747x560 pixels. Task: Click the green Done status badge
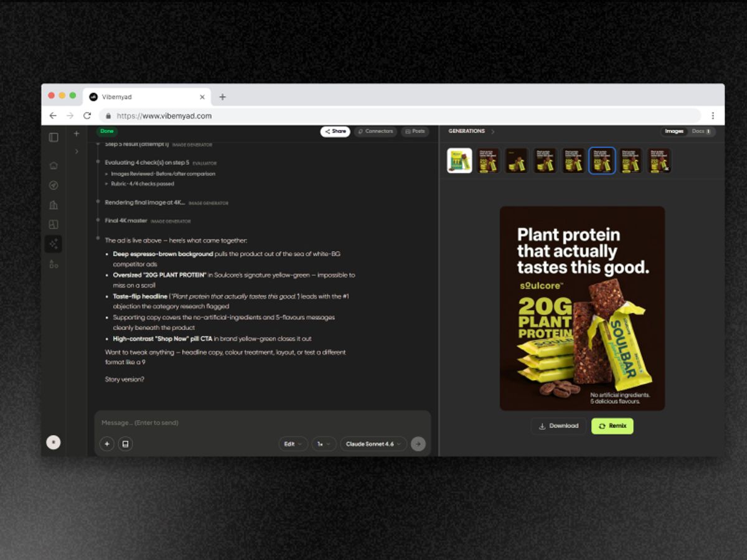[106, 131]
